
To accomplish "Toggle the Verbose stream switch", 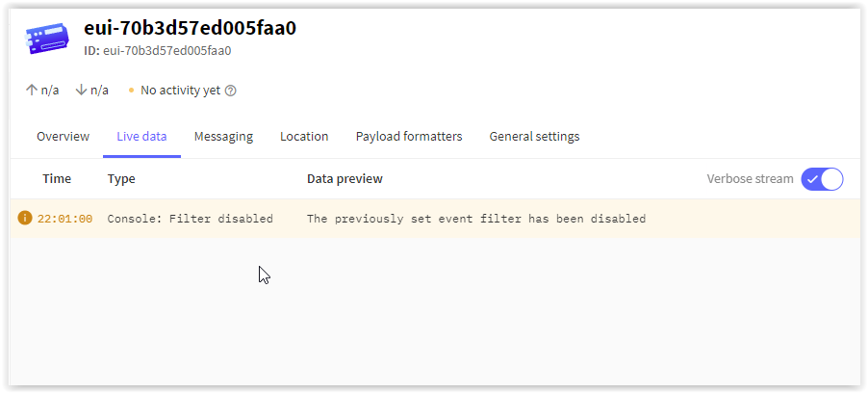I will [822, 179].
